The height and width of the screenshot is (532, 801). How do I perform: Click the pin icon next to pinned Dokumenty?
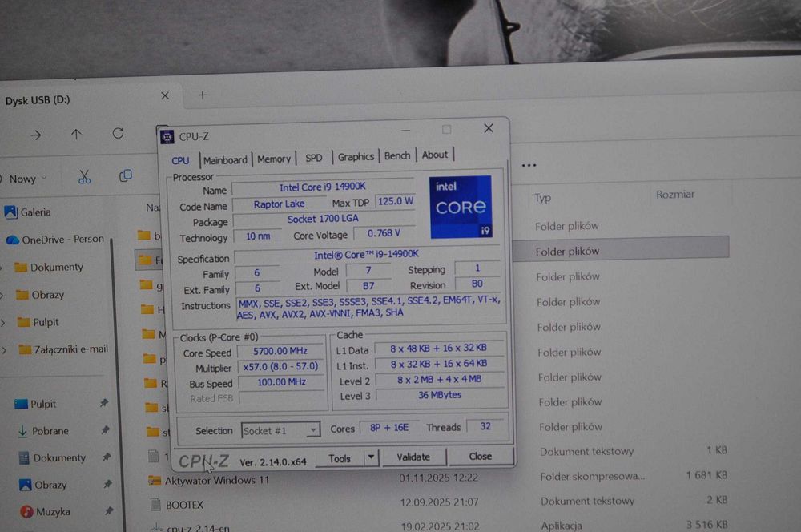(x=107, y=457)
